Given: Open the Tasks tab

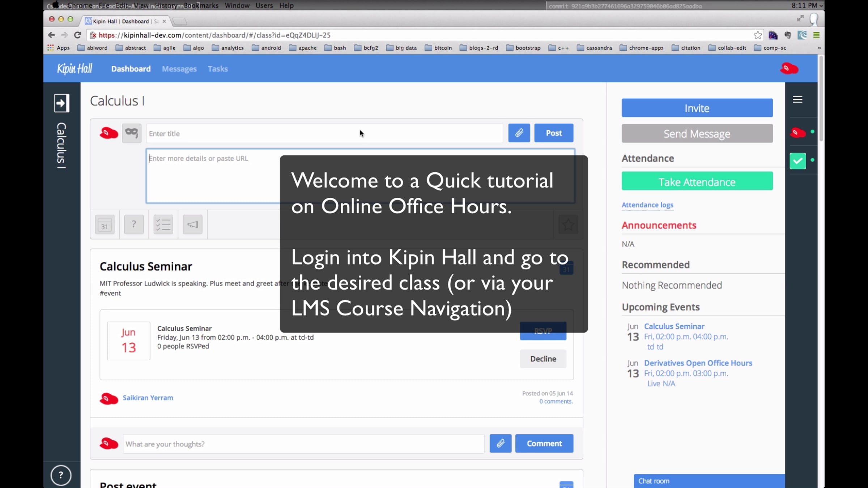Looking at the screenshot, I should tap(218, 69).
